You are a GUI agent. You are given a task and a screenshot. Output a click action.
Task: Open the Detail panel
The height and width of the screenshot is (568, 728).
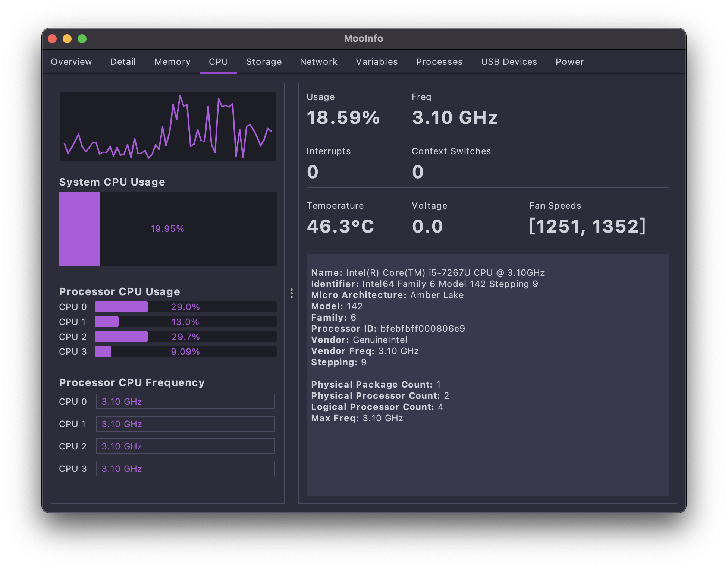click(122, 61)
